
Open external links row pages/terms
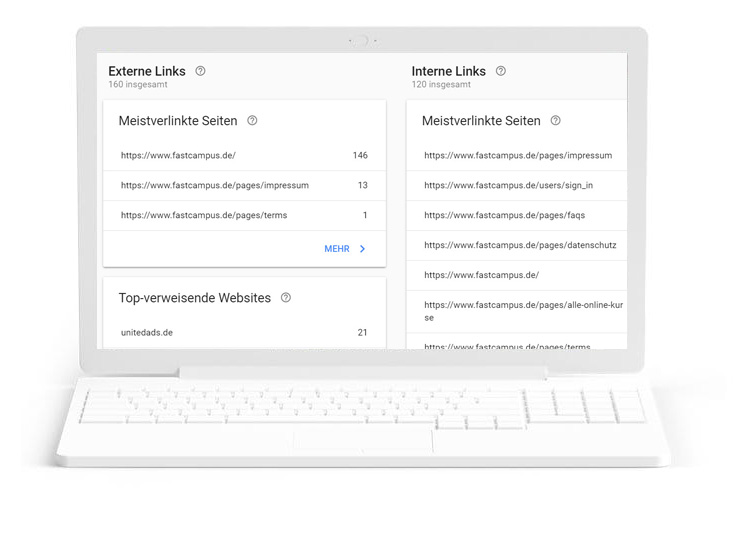245,215
